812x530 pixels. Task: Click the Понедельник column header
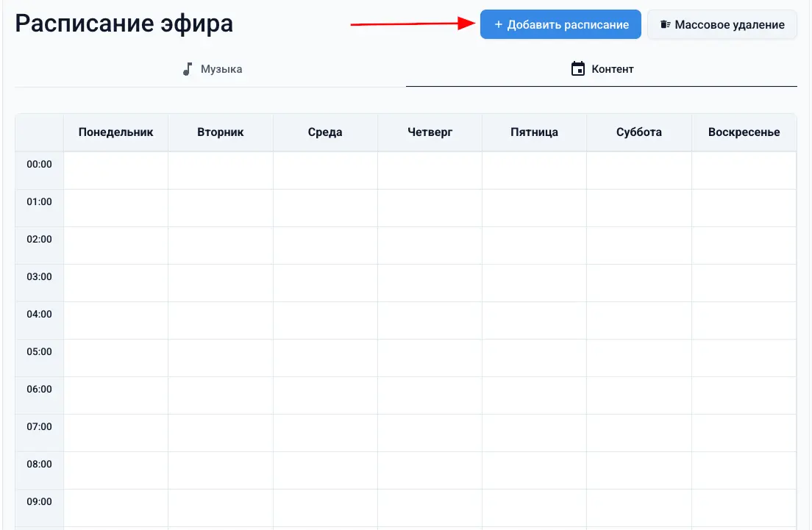[x=115, y=132]
